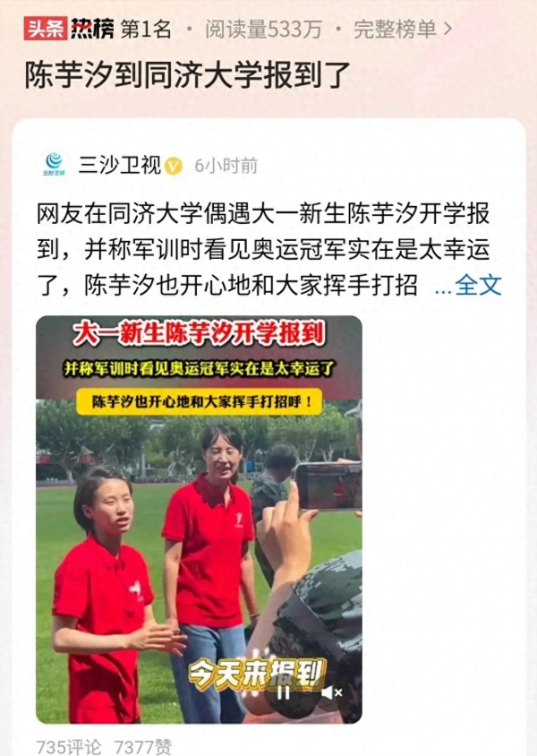537x756 pixels.
Task: Pause the video with pause icon
Action: (283, 692)
